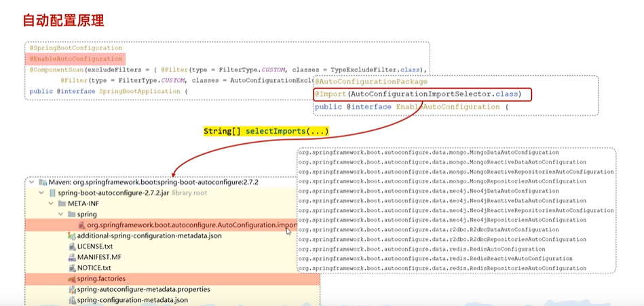Screen dimensions: 644x306
Task: Click @Import(AutoConfigurationImportSelector.class) line
Action: (423, 94)
